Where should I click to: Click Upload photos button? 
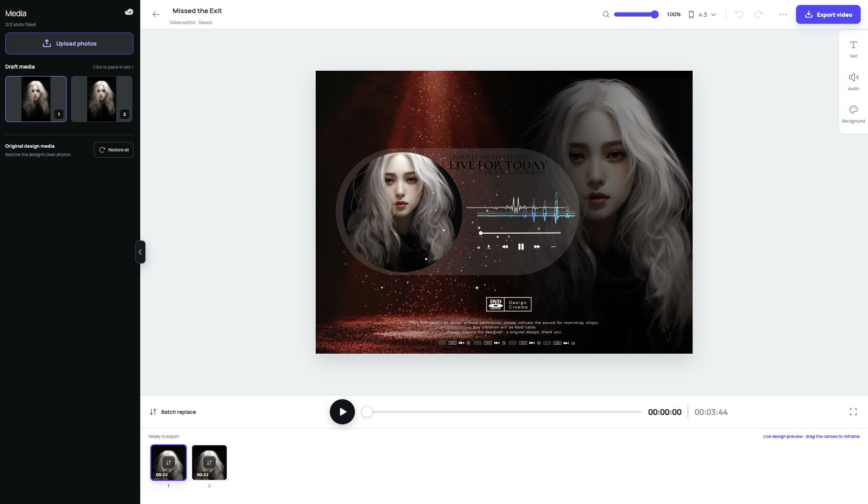[69, 43]
